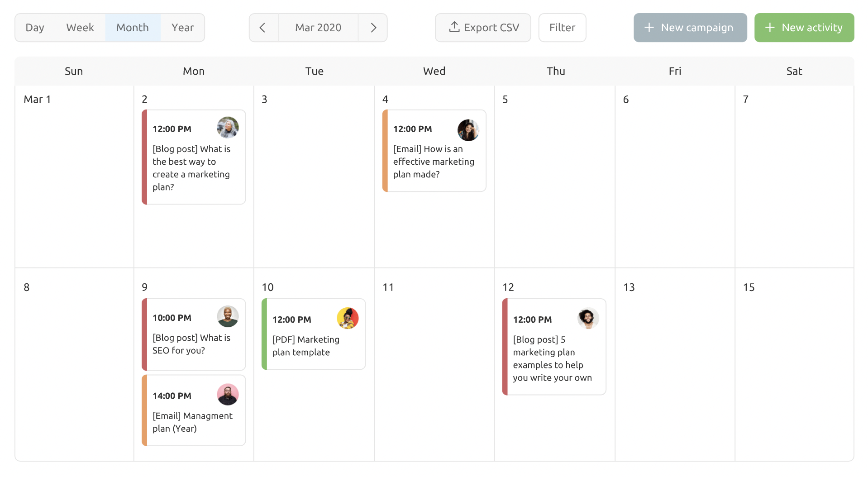Open avatar on March 2 blog post card

point(228,128)
